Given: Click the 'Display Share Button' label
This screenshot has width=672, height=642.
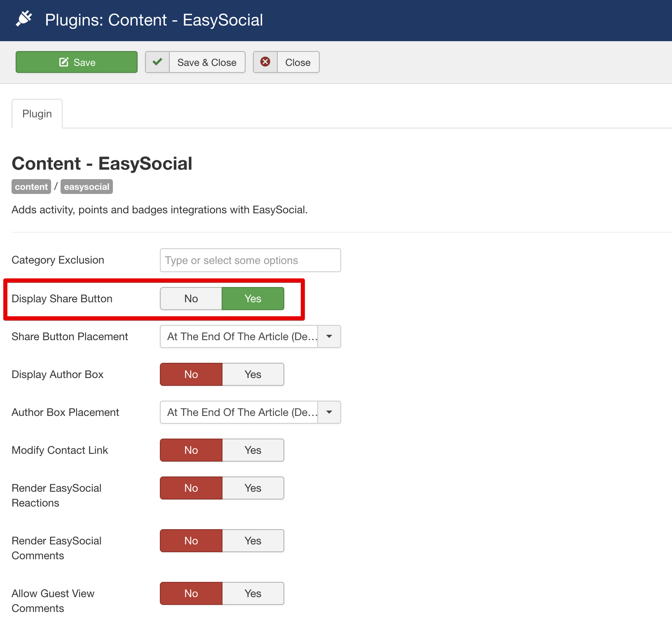Looking at the screenshot, I should tap(62, 299).
